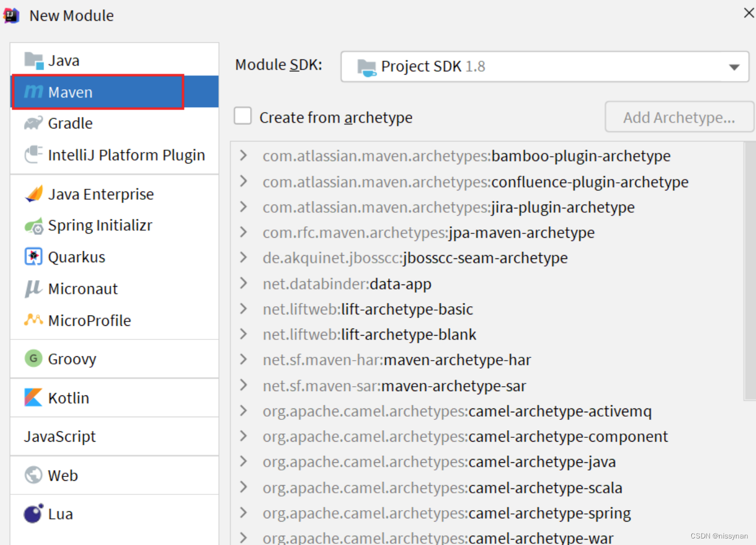This screenshot has width=756, height=545.
Task: Expand lift-archetype-basic entry
Action: pyautogui.click(x=243, y=308)
